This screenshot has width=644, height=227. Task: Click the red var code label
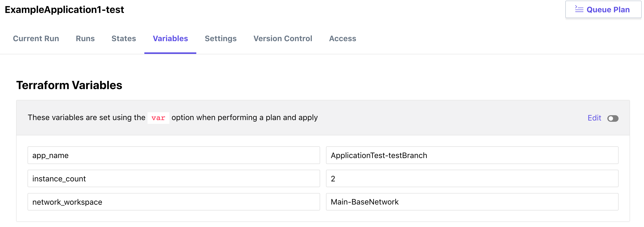click(x=158, y=118)
